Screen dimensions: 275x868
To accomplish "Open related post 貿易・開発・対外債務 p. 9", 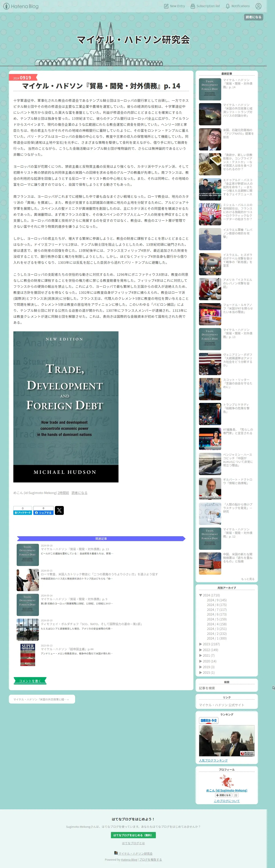I will pos(74,599).
